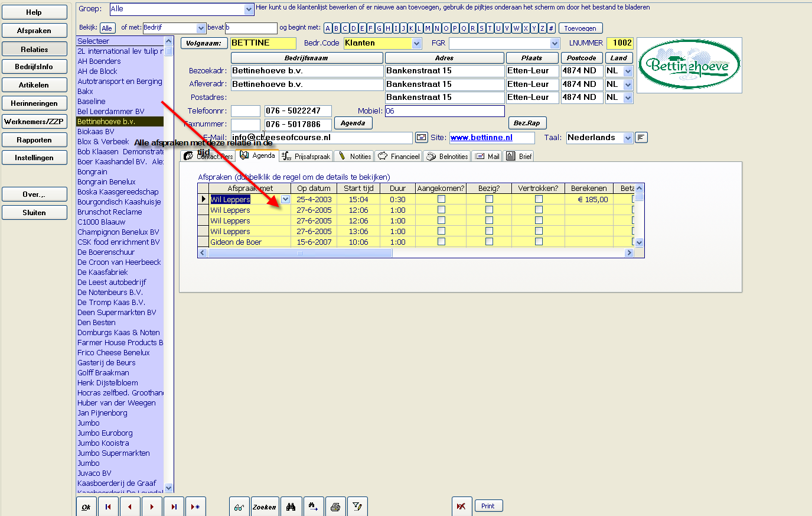This screenshot has height=516, width=812.
Task: Click the Bettinehoeve logo image
Action: 689,66
